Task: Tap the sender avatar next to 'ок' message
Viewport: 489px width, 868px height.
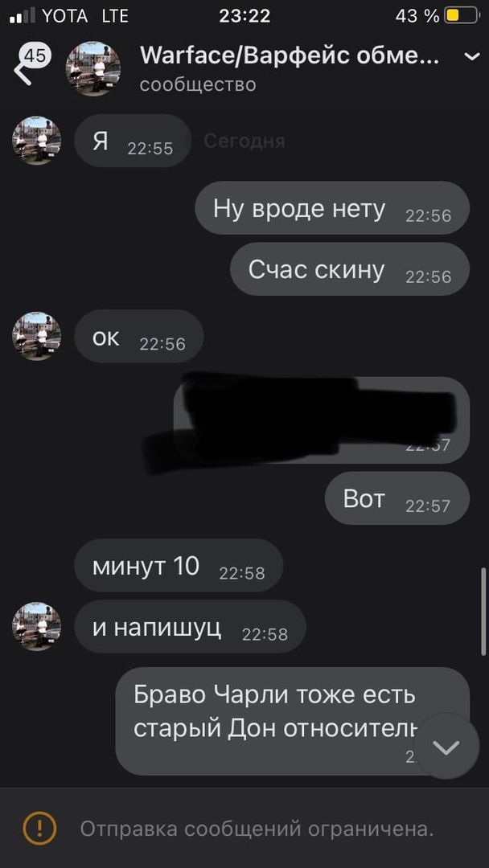Action: point(36,336)
